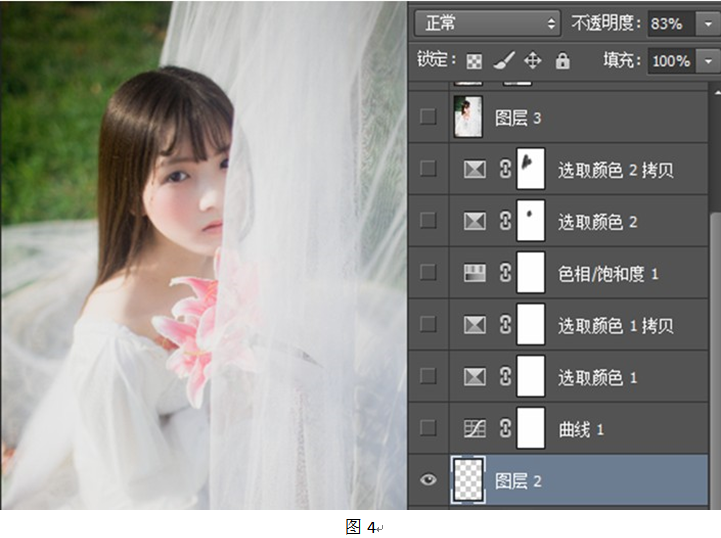Image resolution: width=721 pixels, height=538 pixels.
Task: Select the 曲线 1 layer mask thumbnail
Action: click(531, 428)
